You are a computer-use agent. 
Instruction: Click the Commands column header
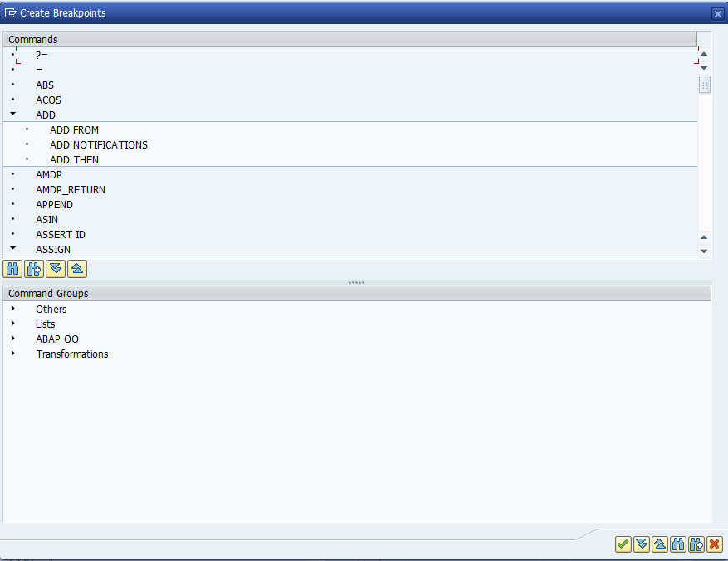pyautogui.click(x=350, y=40)
